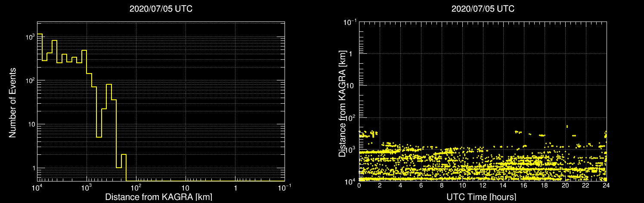Viewport: 644px width, 203px height.
Task: Click the '1' tick on histogram x-axis
Action: (x=235, y=188)
